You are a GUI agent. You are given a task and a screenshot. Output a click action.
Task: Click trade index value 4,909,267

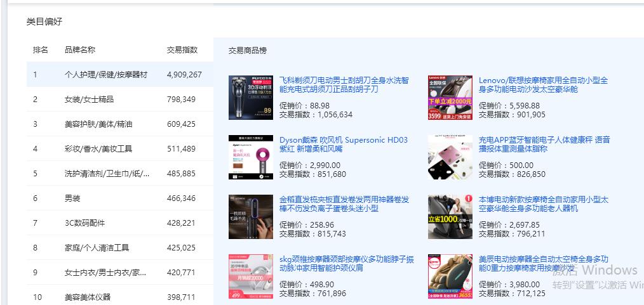[184, 75]
